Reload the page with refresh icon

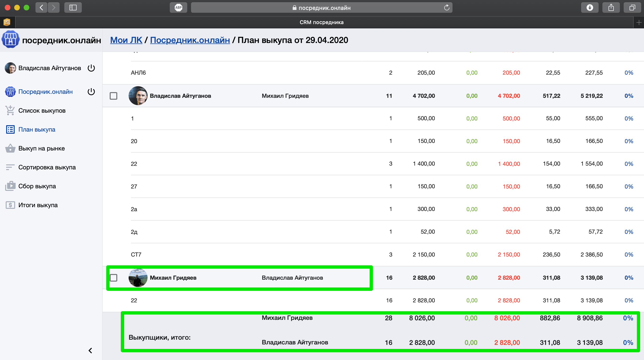(447, 8)
